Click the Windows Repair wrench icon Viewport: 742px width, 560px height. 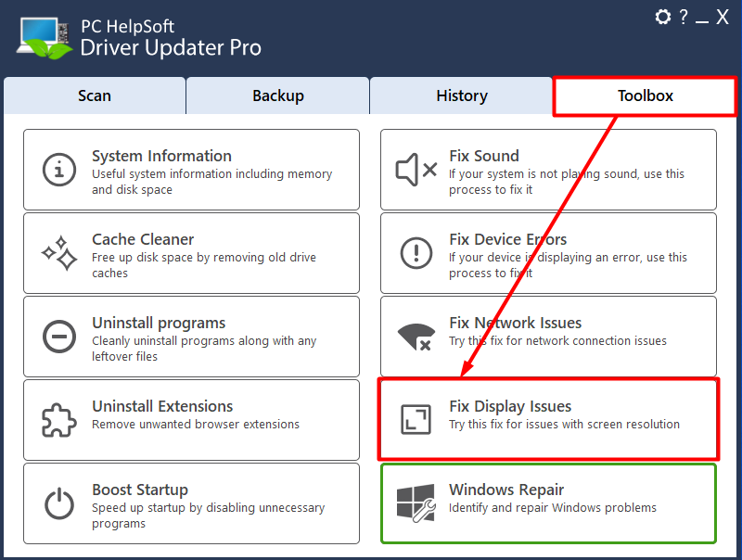coord(416,503)
